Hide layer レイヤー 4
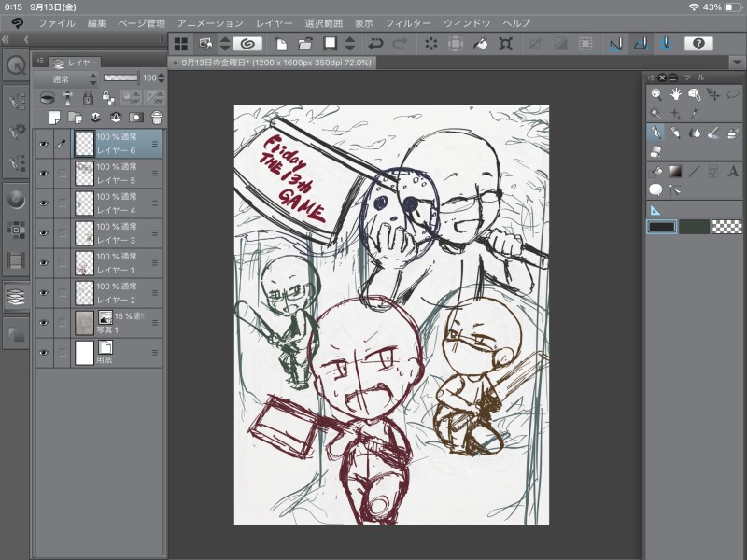 [44, 203]
